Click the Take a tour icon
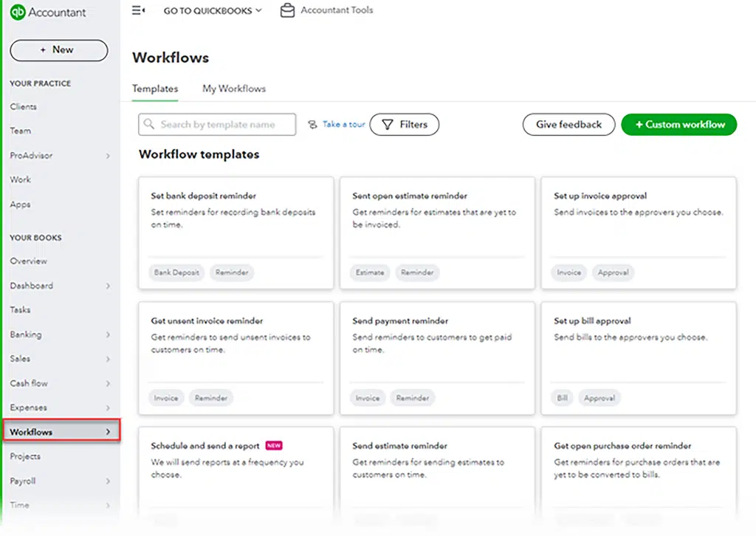Screen dimensions: 756x536 312,125
